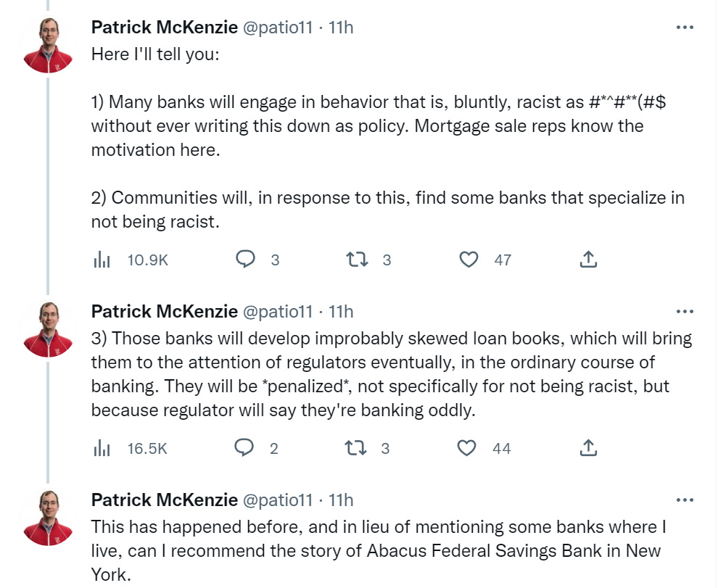Click Patrick McKenzie's name on the first tweet

[x=164, y=28]
